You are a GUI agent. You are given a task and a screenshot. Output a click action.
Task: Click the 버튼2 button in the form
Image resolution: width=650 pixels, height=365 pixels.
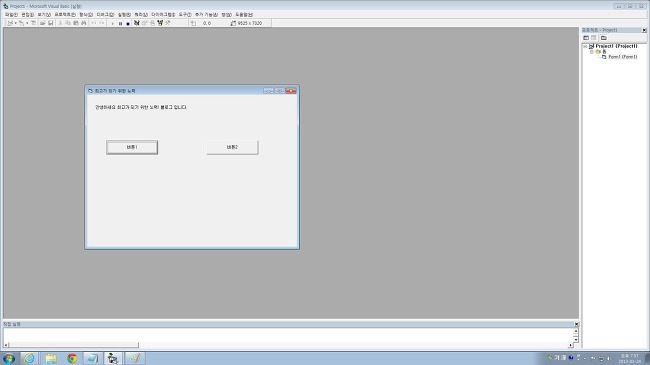click(232, 147)
